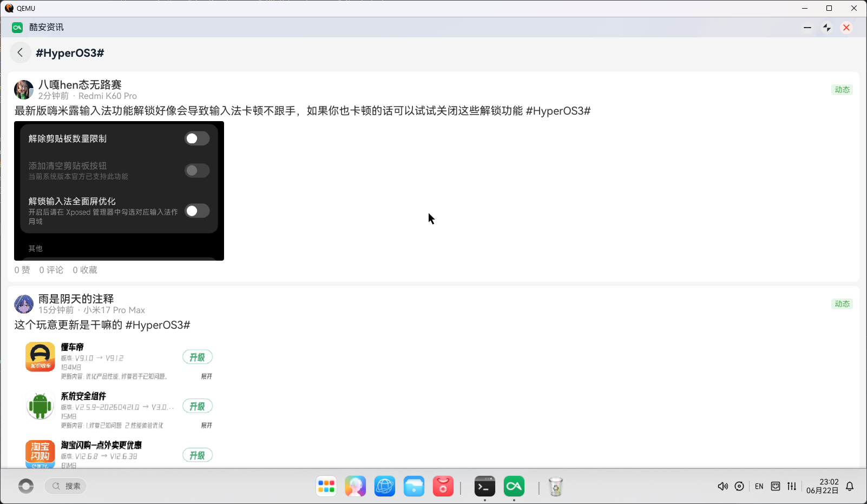Viewport: 867px width, 504px height.
Task: Open the app grid launcher in the dock
Action: [x=326, y=487]
